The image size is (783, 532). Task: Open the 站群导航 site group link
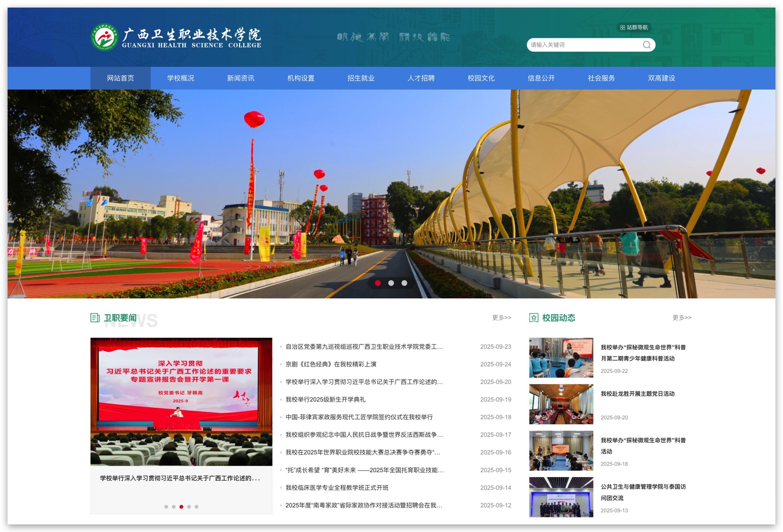tap(634, 28)
